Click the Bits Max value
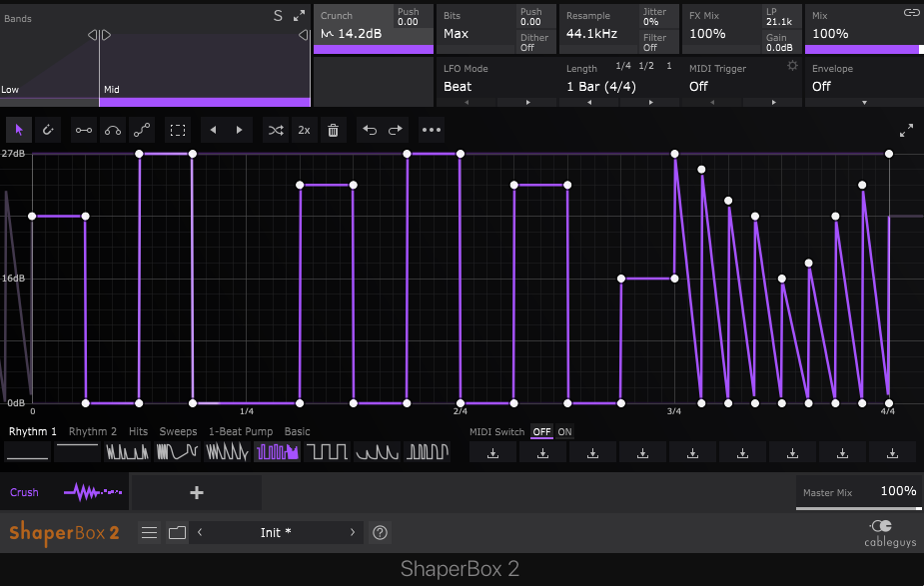 click(457, 34)
